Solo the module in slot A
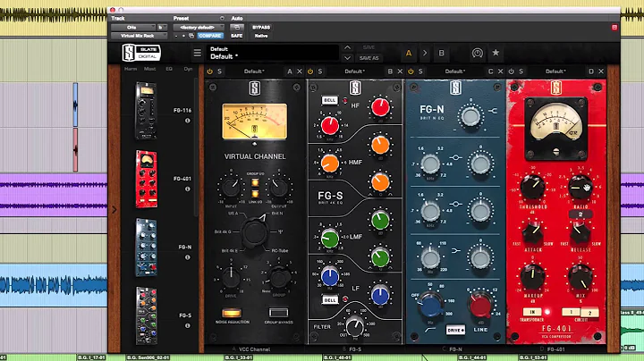This screenshot has height=361, width=644. (x=220, y=71)
